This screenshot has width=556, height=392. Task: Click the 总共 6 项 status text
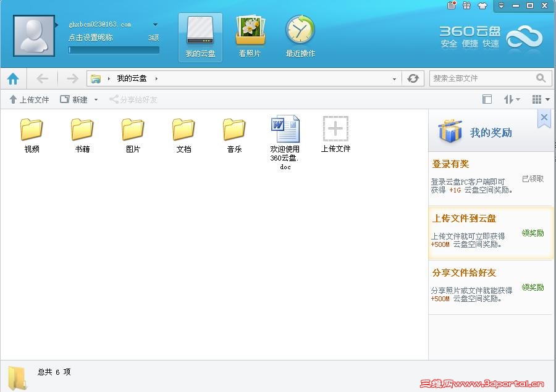point(54,372)
